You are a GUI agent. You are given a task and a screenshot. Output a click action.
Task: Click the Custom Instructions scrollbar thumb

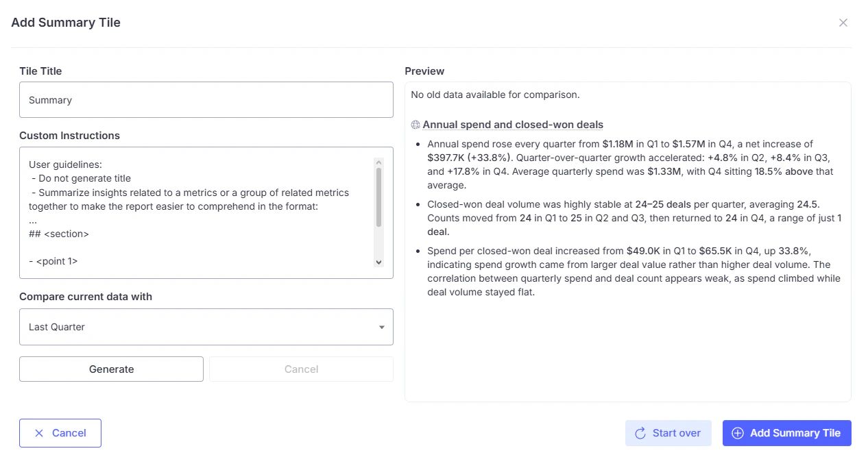point(378,197)
